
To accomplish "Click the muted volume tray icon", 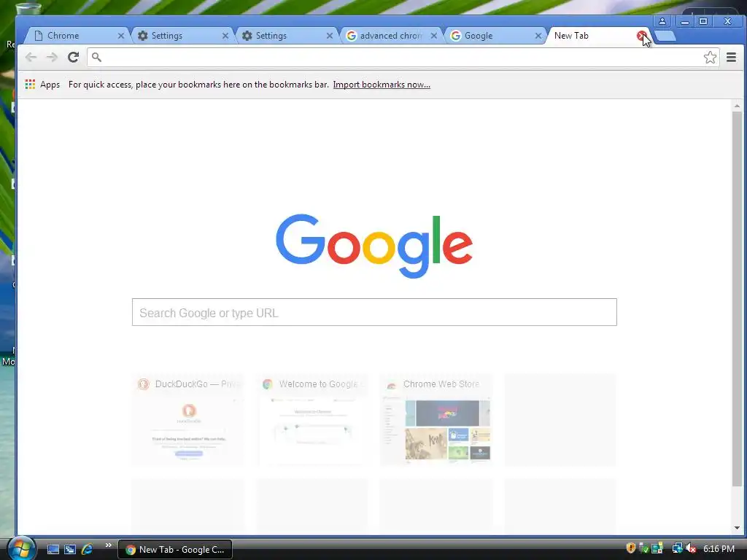I will point(691,548).
